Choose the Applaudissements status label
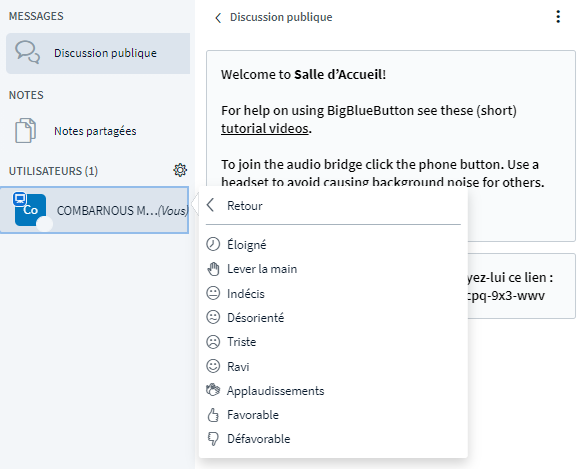 click(x=275, y=391)
